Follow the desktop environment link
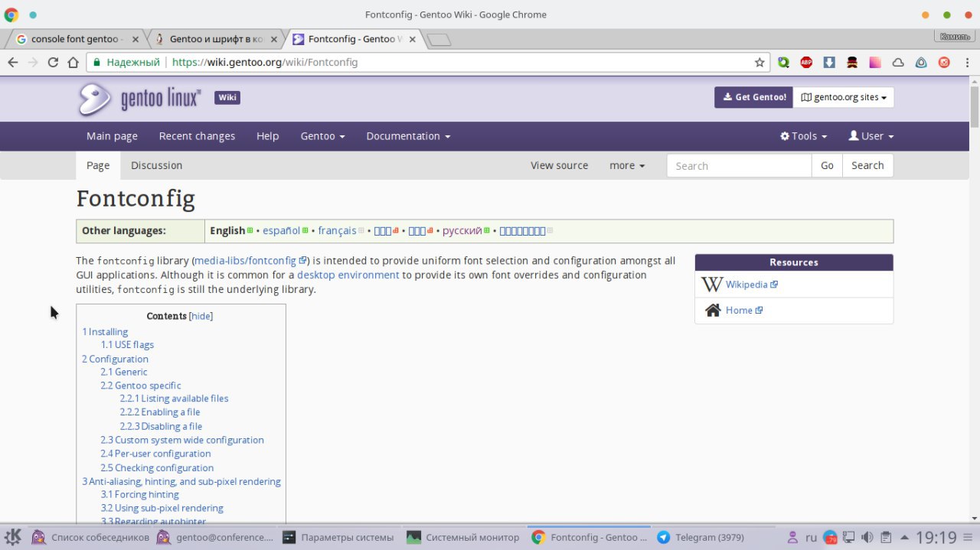The height and width of the screenshot is (550, 980). (x=348, y=275)
